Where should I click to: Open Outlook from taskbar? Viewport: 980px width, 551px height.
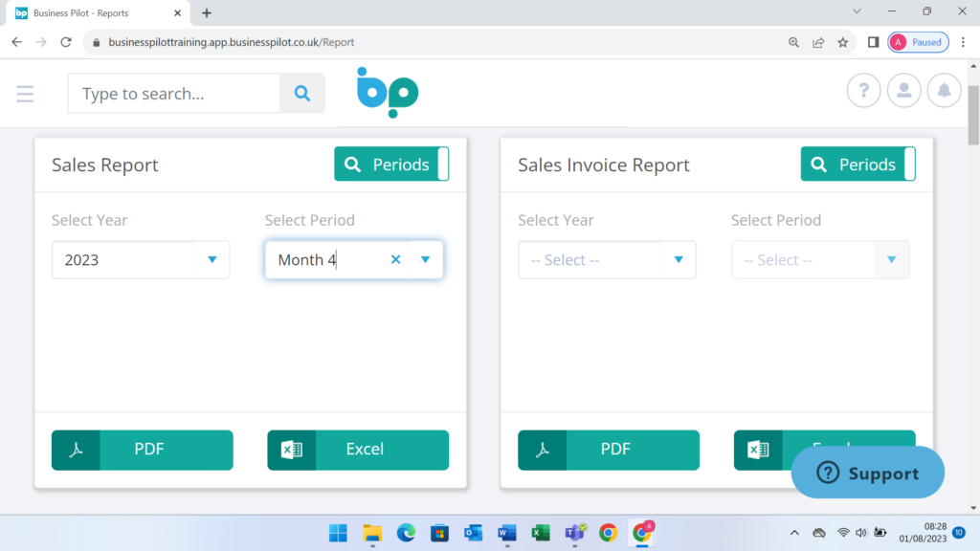click(x=473, y=533)
